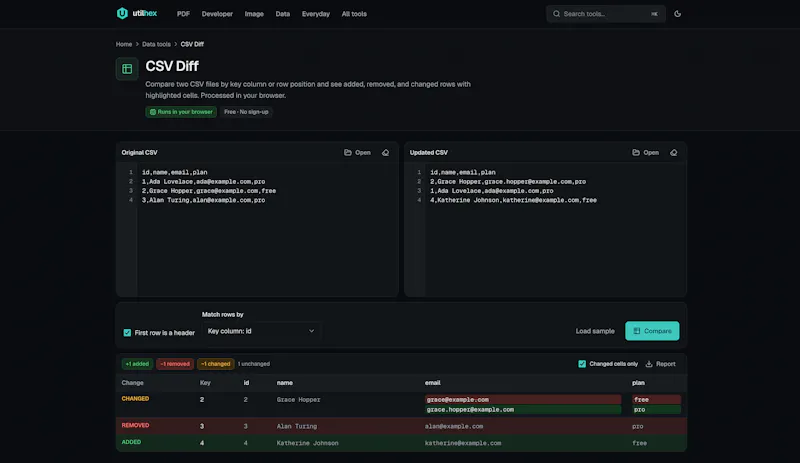Screen dimensions: 800x463
Task: Clear the Original CSV with eraser icon
Action: 386,153
